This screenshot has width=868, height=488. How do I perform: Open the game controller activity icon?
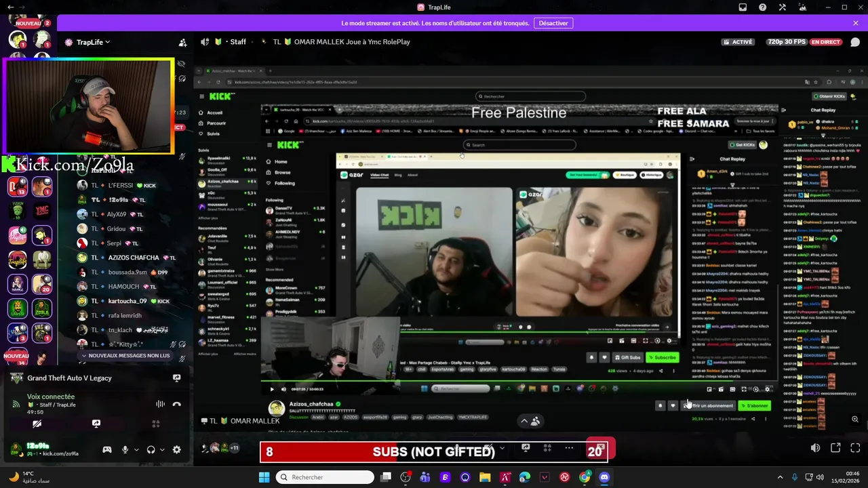pyautogui.click(x=107, y=449)
